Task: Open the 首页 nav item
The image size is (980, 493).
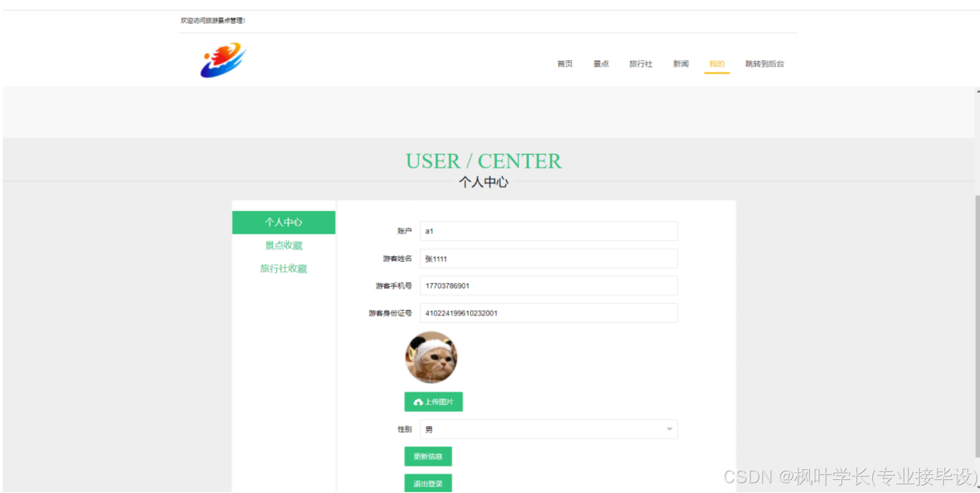Action: click(565, 64)
